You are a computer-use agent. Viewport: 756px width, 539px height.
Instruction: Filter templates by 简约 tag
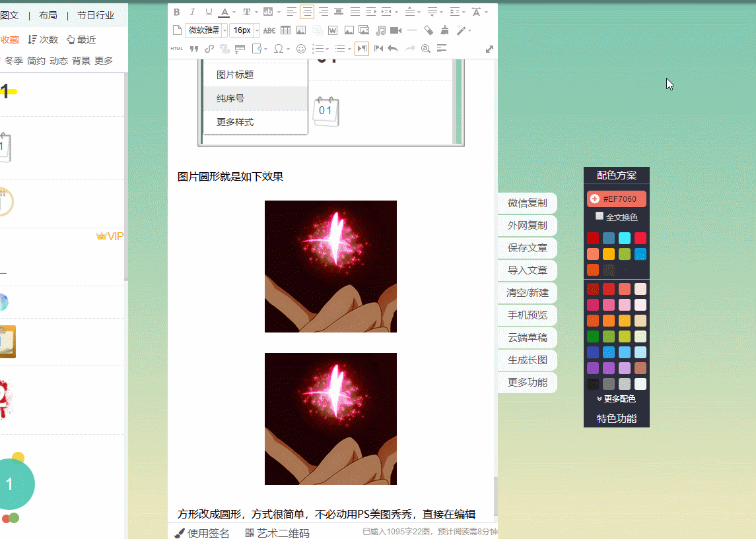point(36,61)
